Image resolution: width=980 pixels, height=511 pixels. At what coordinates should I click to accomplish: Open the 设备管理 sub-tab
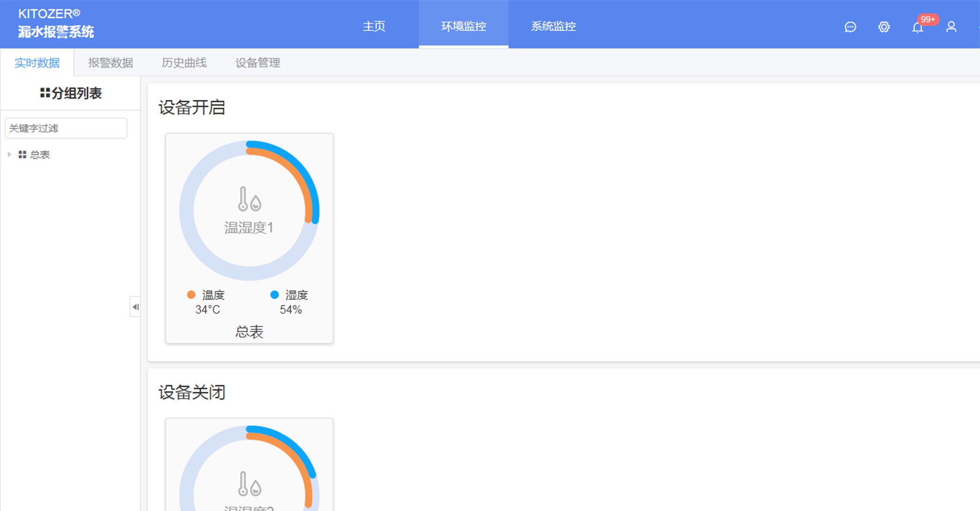point(258,63)
